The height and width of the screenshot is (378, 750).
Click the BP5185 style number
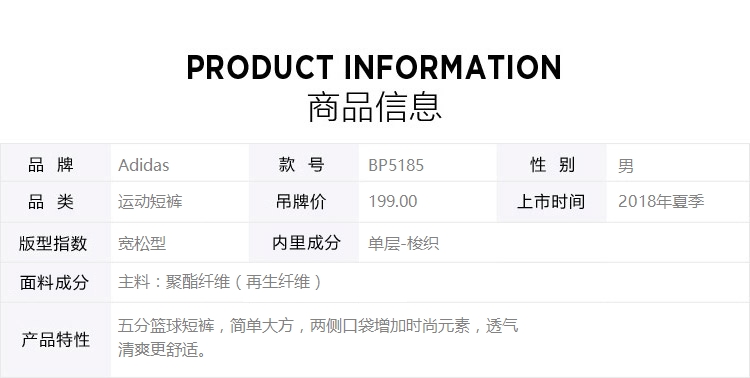coord(396,166)
